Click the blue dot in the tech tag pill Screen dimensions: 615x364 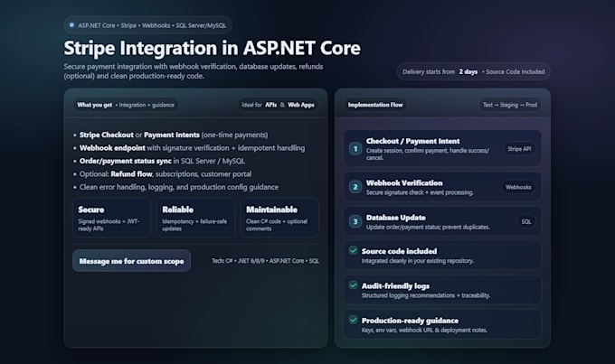tap(71, 25)
